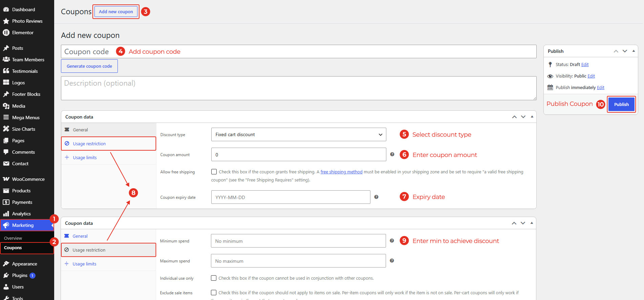This screenshot has height=300, width=644.
Task: Move the upper Coupon data panel down
Action: [523, 117]
